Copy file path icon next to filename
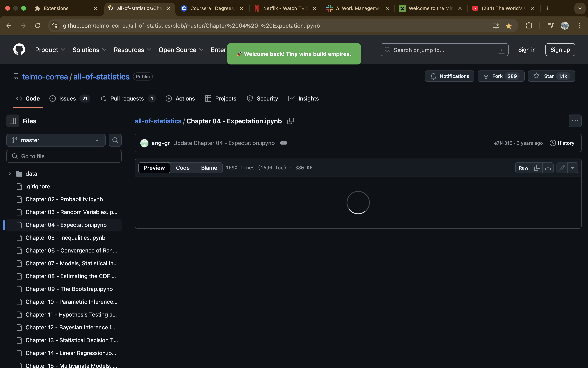 [x=290, y=121]
